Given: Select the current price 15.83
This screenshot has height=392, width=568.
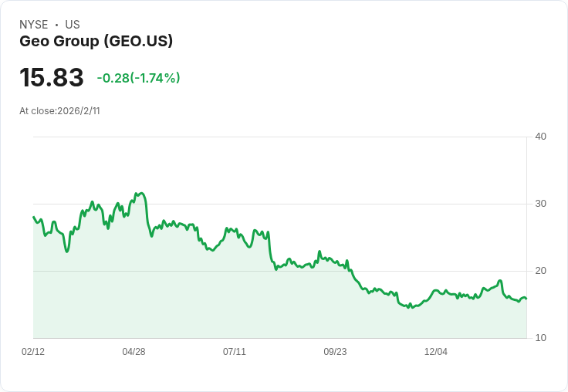Looking at the screenshot, I should pos(52,78).
